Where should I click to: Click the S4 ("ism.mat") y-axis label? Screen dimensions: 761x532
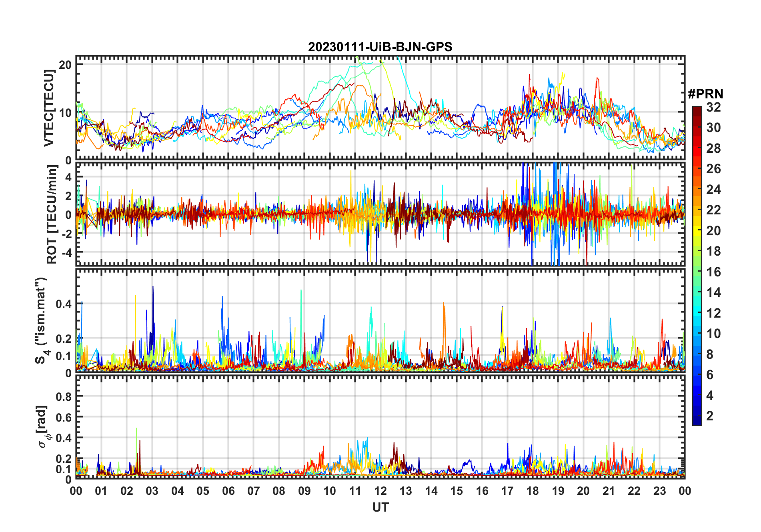42,320
